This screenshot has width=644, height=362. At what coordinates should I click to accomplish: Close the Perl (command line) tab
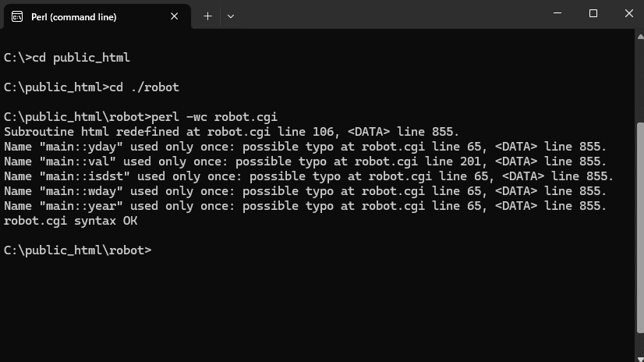176,16
